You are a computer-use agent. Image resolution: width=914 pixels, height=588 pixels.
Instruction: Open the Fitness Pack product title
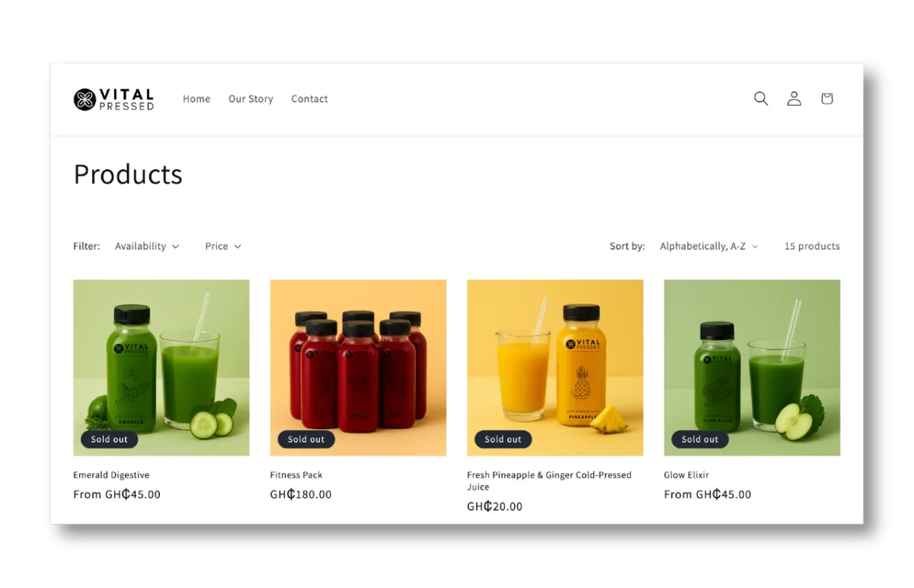click(x=296, y=475)
